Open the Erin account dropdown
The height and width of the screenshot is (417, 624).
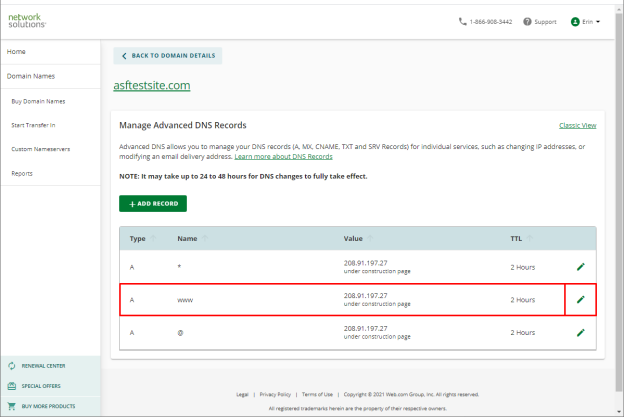point(585,21)
